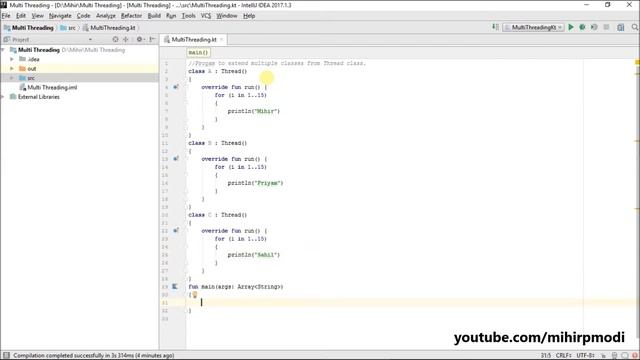Viewport: 640px width, 360px height.
Task: Click override gutter icon for class A run()
Action: [x=176, y=87]
